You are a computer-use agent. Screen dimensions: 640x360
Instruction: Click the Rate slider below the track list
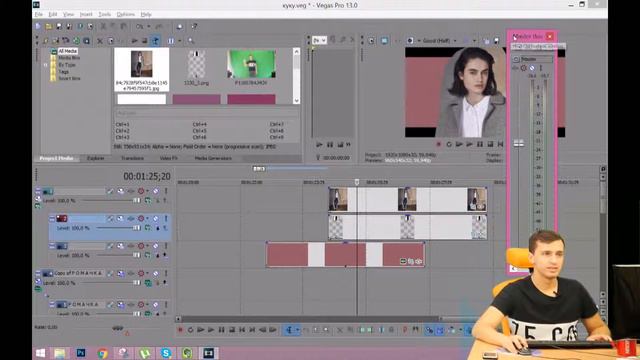(118, 328)
